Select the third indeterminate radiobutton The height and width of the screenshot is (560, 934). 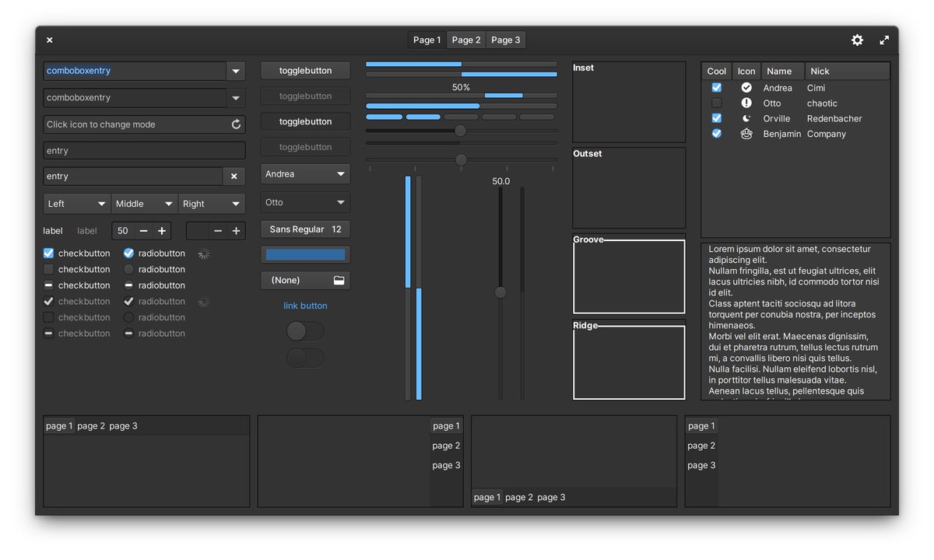tap(128, 285)
